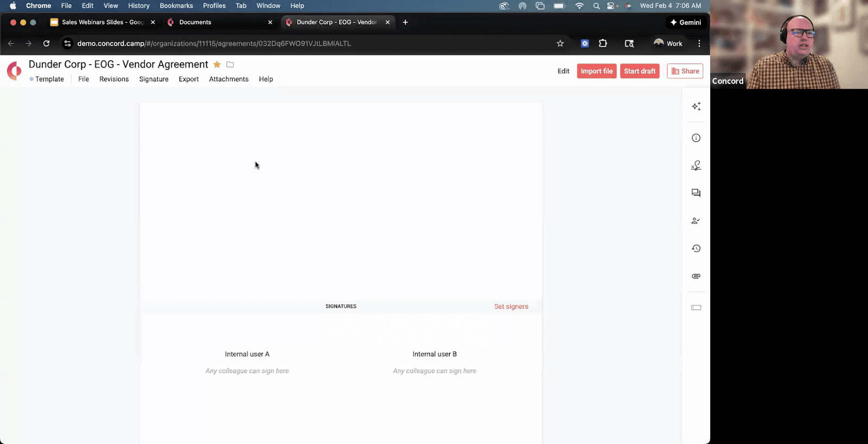Open the Help menu in Concord

pyautogui.click(x=266, y=79)
